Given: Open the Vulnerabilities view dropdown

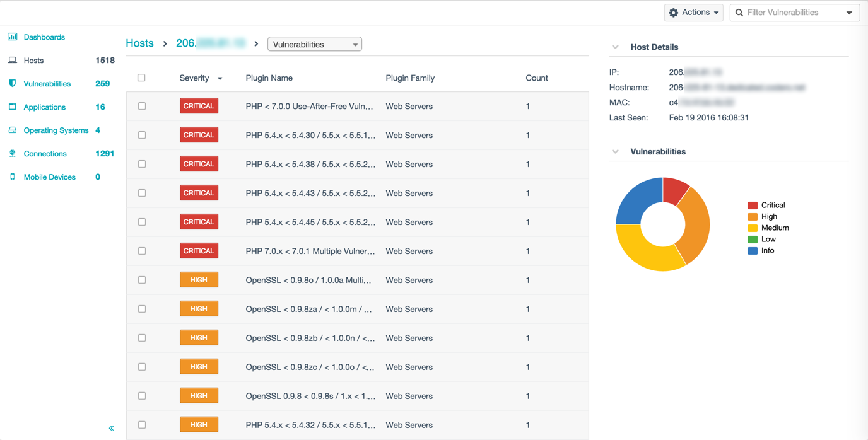Looking at the screenshot, I should click(x=315, y=45).
